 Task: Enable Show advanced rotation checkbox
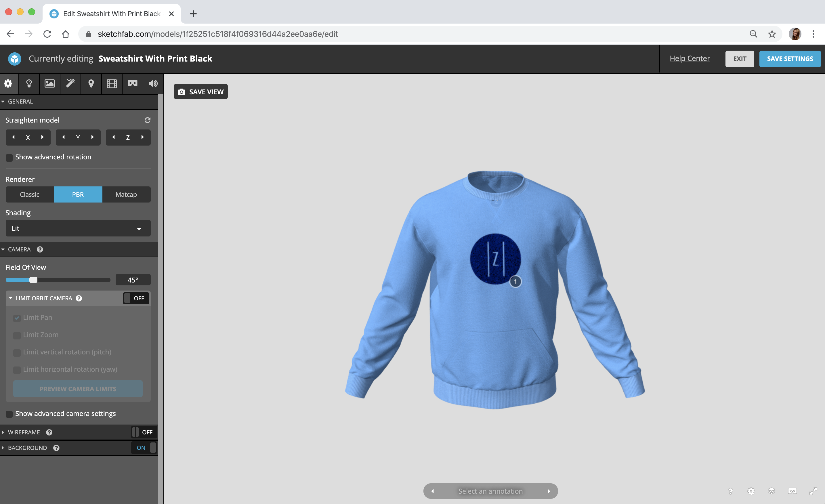[x=9, y=157]
